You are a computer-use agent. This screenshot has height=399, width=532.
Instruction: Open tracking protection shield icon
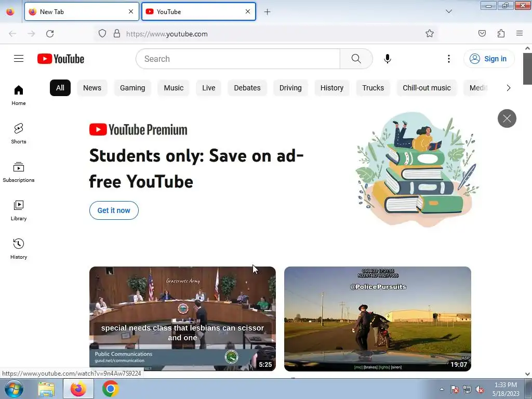[102, 33]
